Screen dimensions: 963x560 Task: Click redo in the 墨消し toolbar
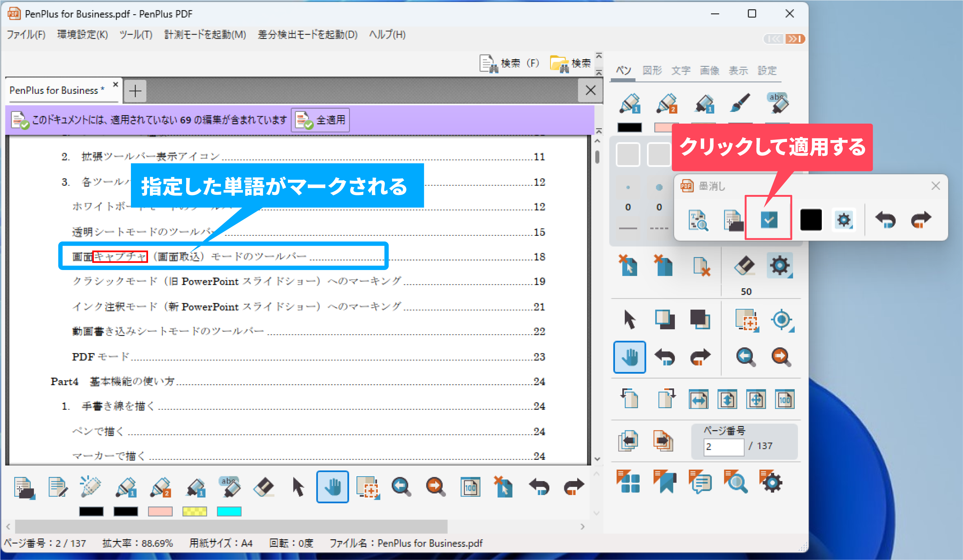click(x=921, y=220)
